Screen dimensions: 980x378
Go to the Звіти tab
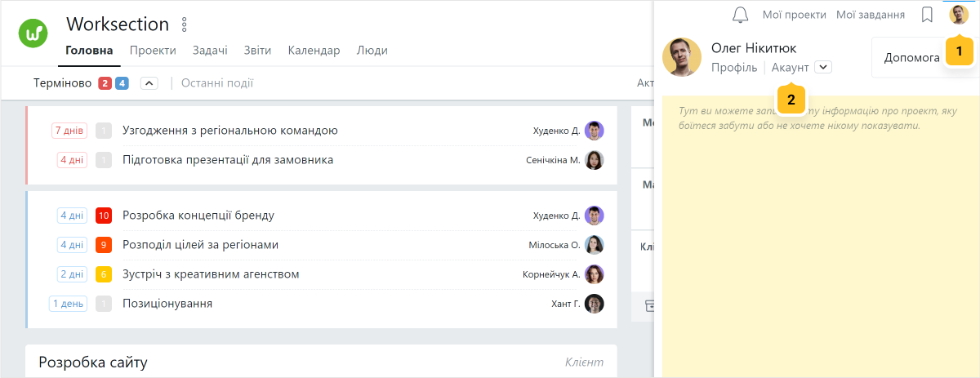pyautogui.click(x=257, y=51)
